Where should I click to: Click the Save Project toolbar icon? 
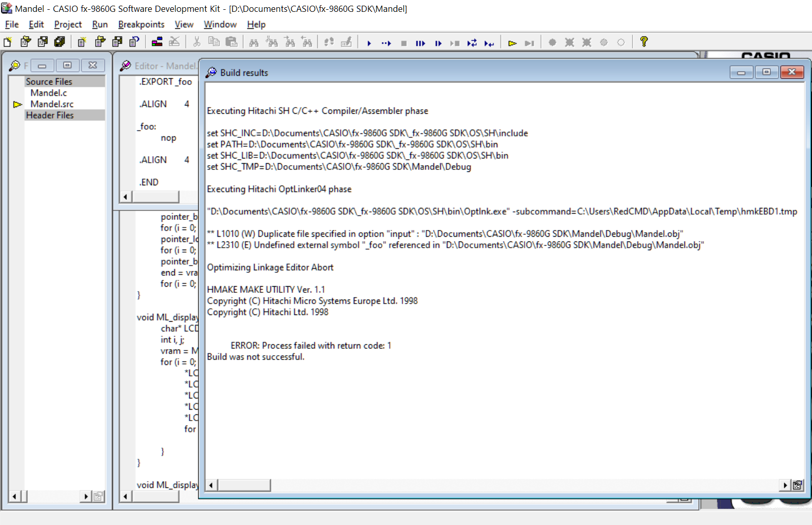point(117,42)
